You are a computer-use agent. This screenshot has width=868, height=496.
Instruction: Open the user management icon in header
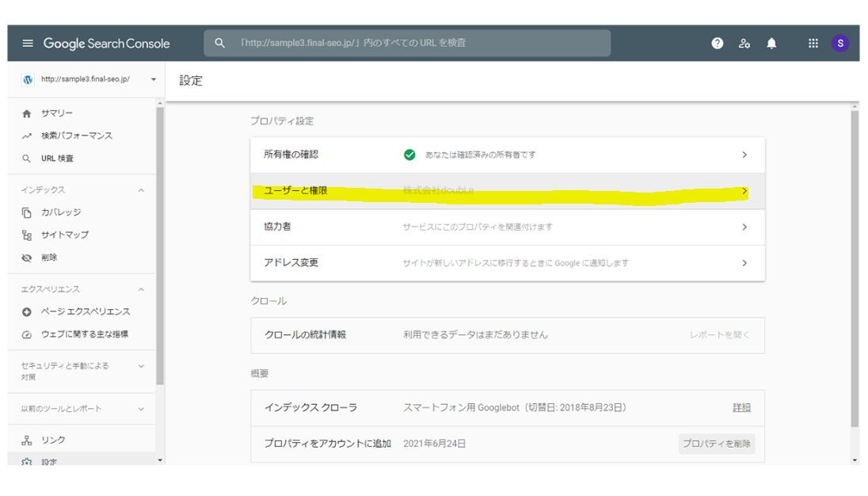click(744, 44)
